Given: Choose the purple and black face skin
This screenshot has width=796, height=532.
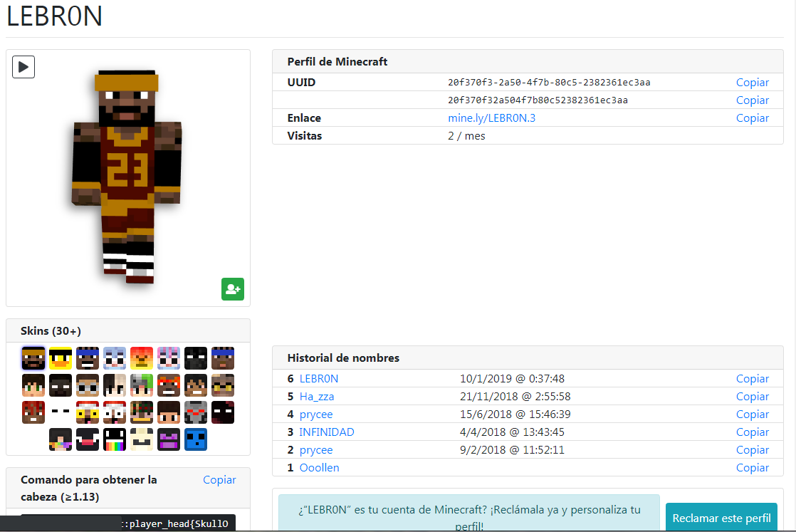Looking at the screenshot, I should click(x=169, y=439).
